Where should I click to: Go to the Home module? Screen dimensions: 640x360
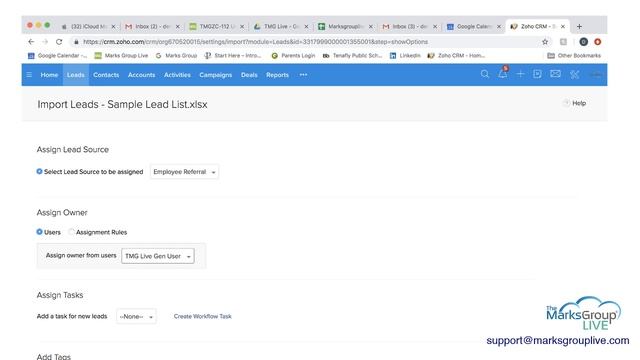pos(49,75)
